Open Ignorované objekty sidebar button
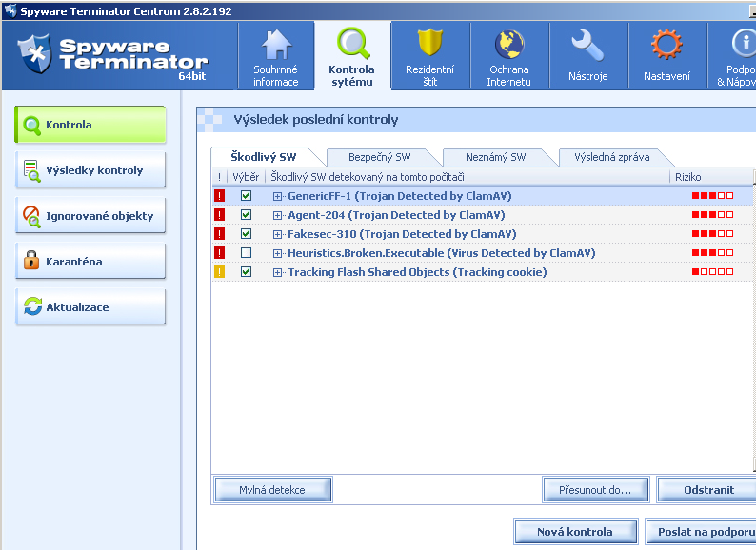The width and height of the screenshot is (756, 550). pos(90,216)
